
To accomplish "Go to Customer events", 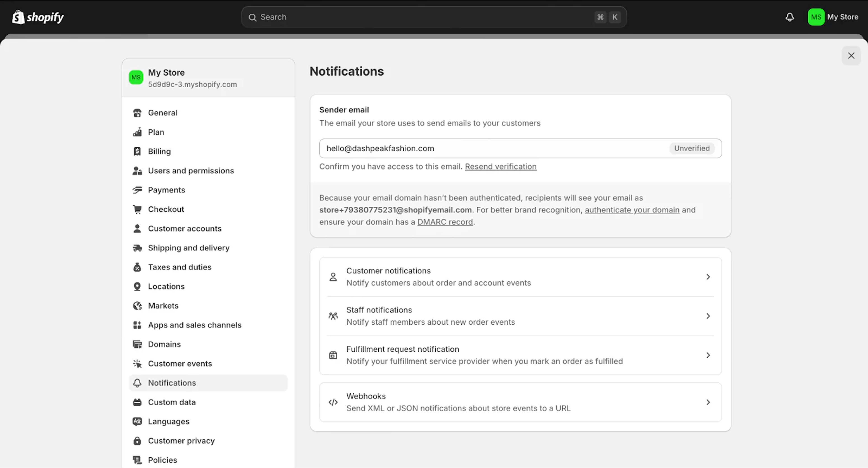I will click(208, 363).
